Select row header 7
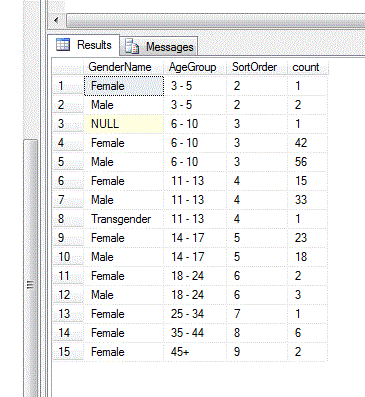The height and width of the screenshot is (397, 365). click(x=68, y=200)
